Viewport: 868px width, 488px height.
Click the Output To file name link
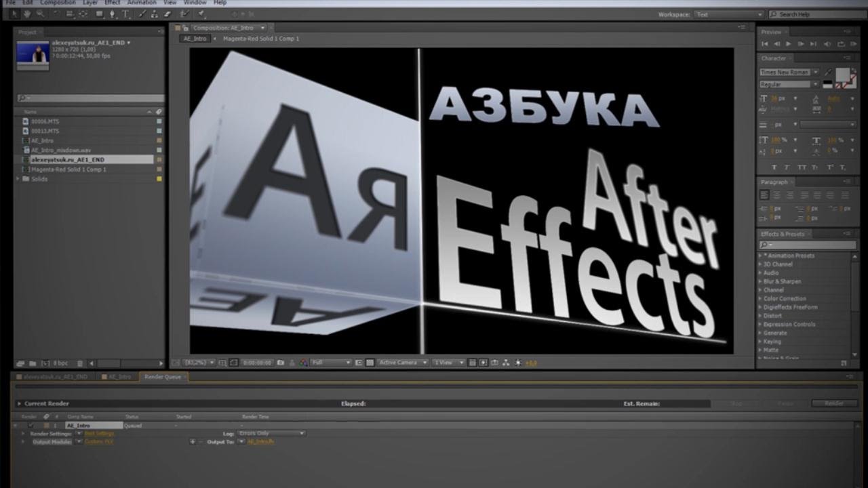coord(260,441)
